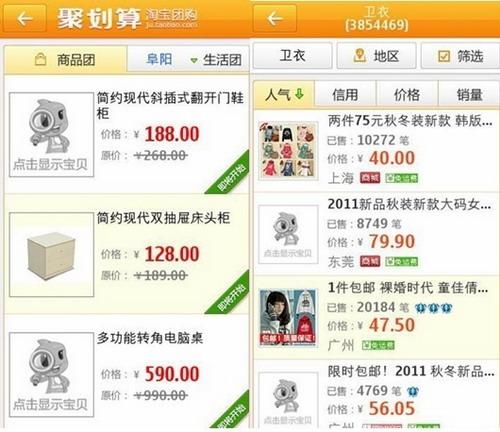This screenshot has width=500, height=432.
Task: Open the 简约现代双抽屉床头柜 listing title
Action: (x=163, y=218)
